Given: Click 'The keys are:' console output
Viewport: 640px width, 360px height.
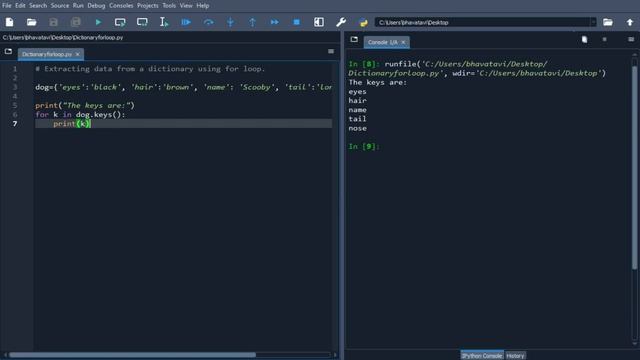Looking at the screenshot, I should [378, 82].
